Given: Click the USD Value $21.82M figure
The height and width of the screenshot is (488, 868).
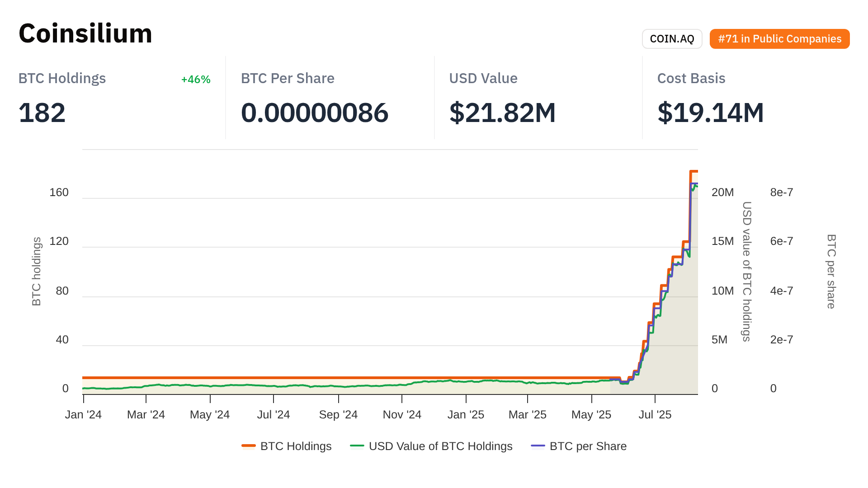Looking at the screenshot, I should (502, 113).
